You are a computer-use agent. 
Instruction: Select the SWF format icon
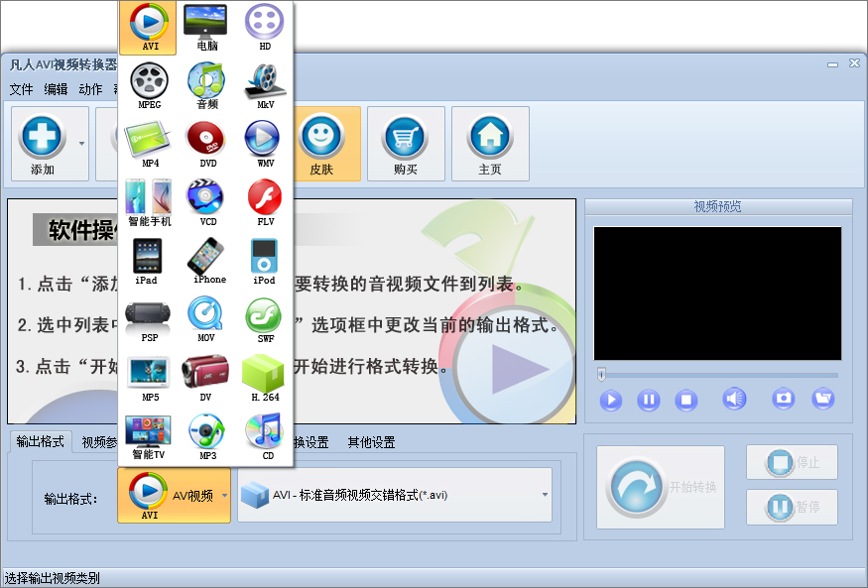pos(265,319)
